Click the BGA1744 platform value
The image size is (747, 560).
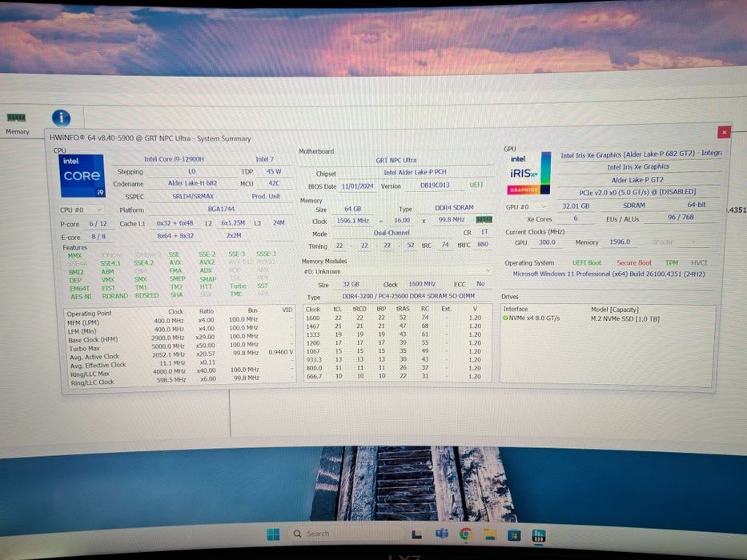[221, 209]
